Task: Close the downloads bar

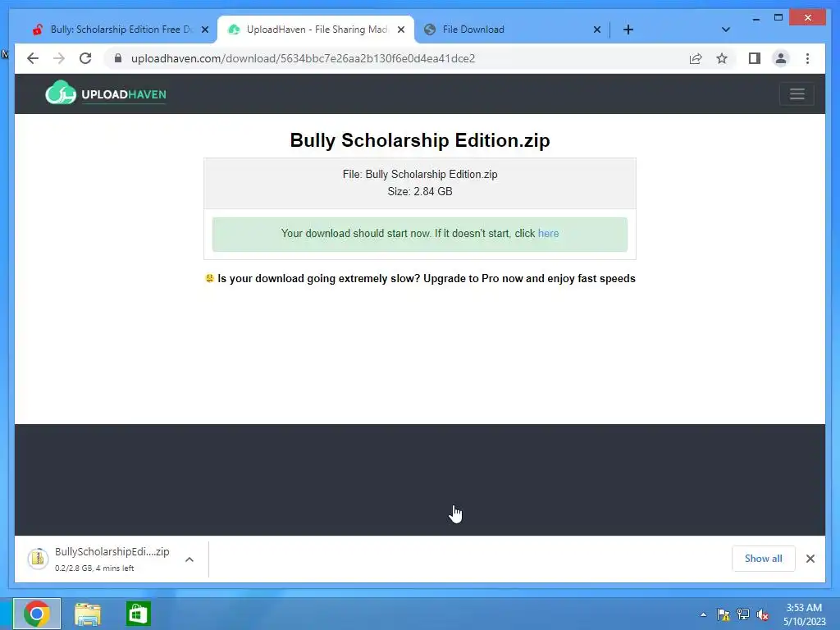Action: 810,559
